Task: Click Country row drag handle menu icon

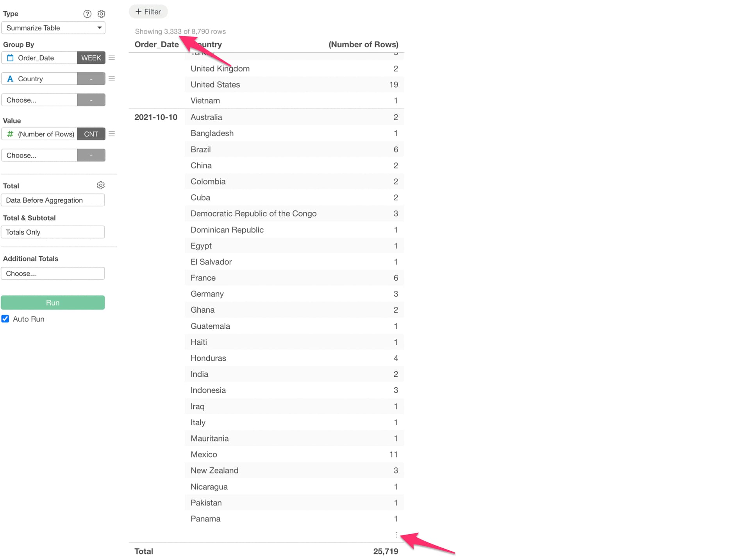Action: 112,79
